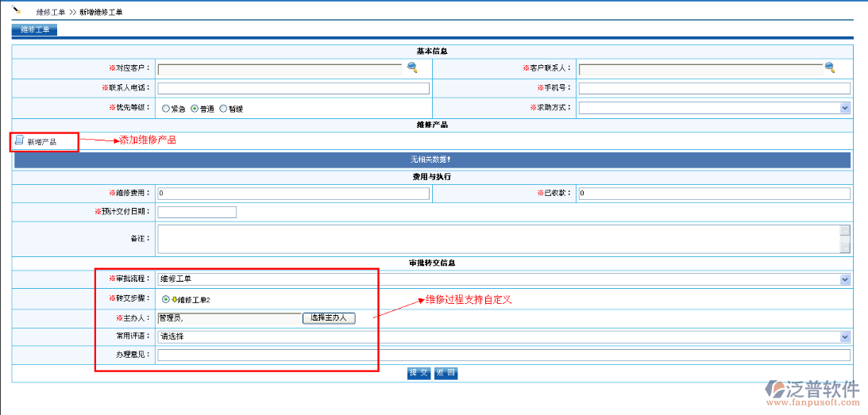
Task: Click the 预计交付日期 date field
Action: (197, 213)
